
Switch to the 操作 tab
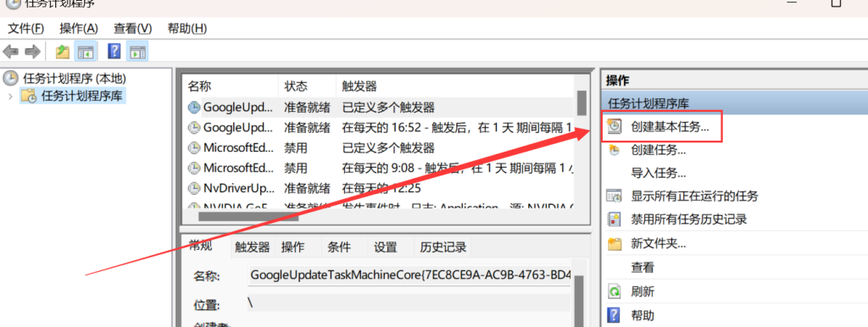point(292,247)
